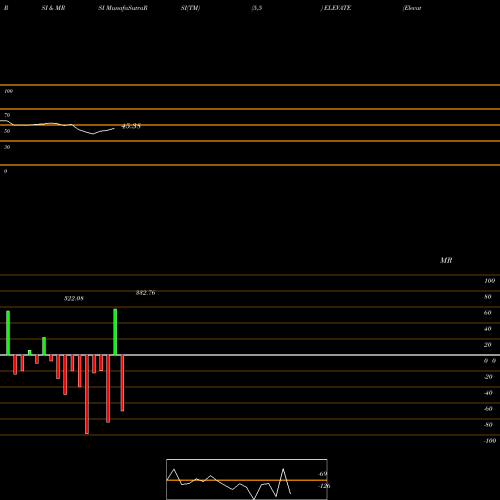Click the '20' MR axis label
Screen dimensions: 500x500
[488, 345]
